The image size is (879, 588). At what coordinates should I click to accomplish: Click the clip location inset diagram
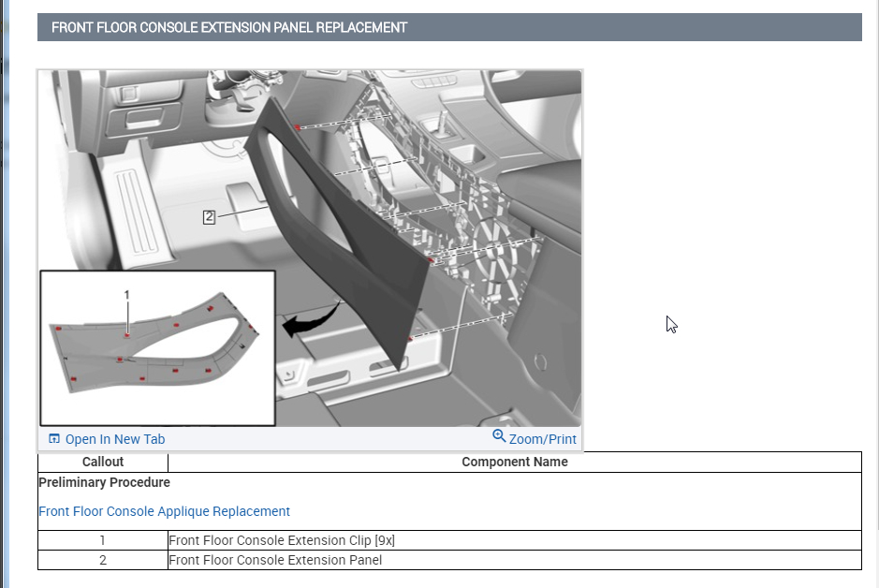tap(157, 348)
